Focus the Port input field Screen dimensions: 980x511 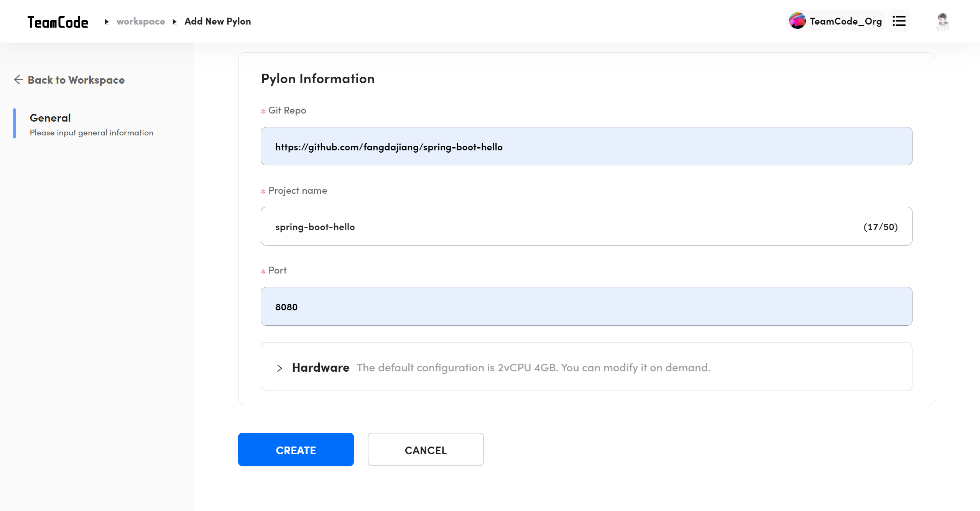click(x=587, y=306)
